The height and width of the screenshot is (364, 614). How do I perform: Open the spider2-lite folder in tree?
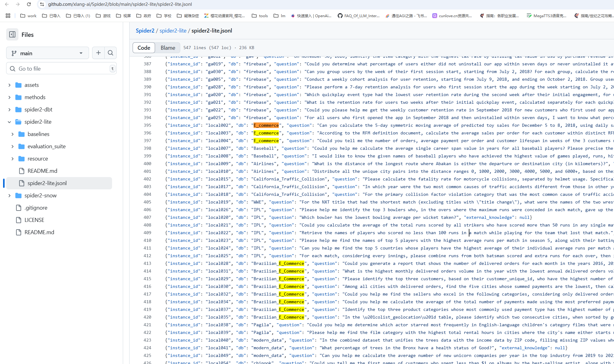[38, 122]
